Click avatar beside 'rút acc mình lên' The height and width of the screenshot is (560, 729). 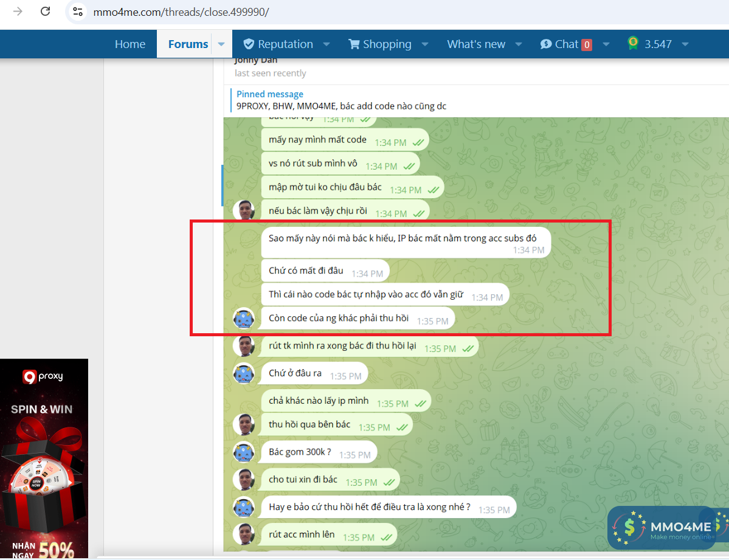[x=244, y=534]
